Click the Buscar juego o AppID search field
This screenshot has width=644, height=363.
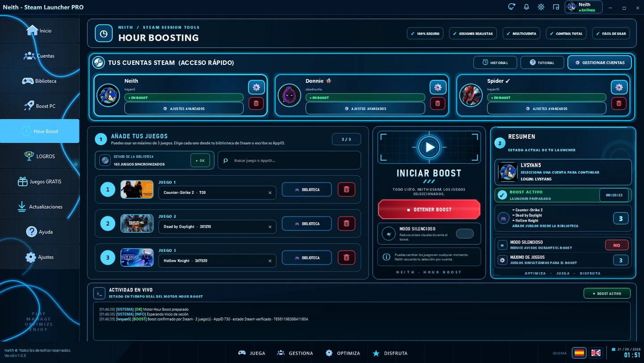point(289,160)
